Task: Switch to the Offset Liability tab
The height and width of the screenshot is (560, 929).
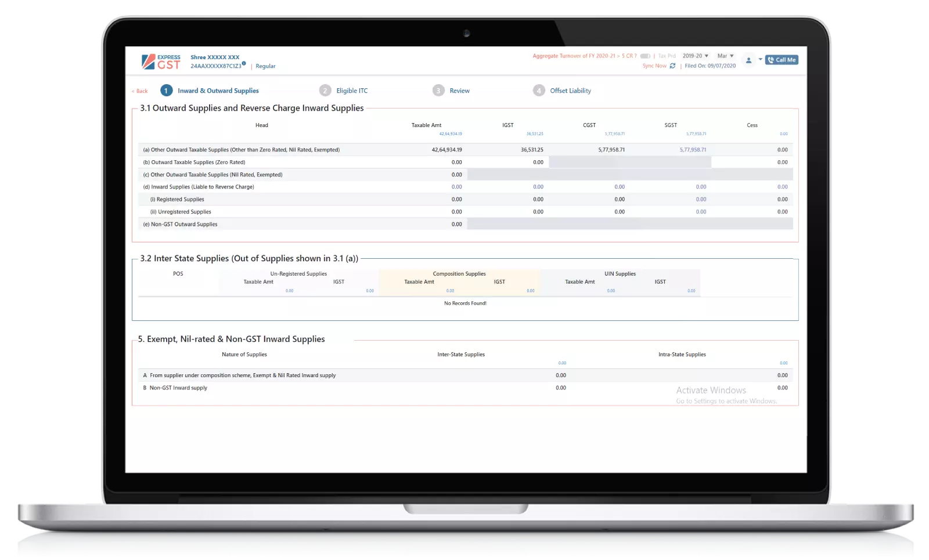Action: click(570, 91)
